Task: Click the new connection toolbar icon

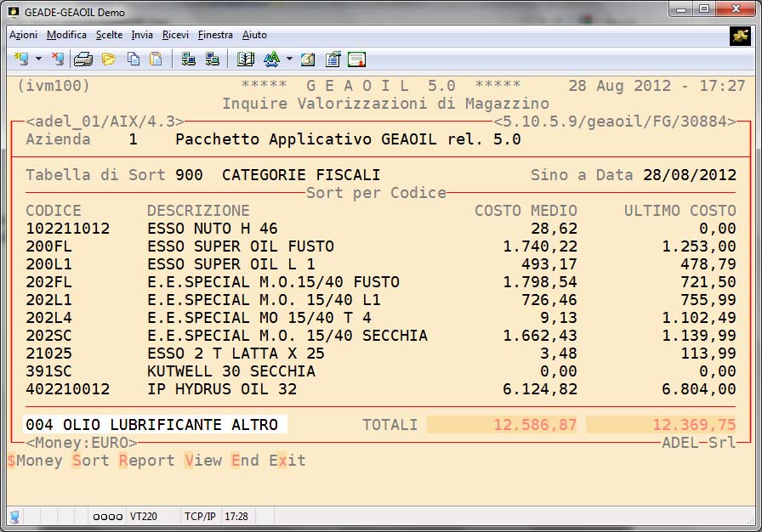Action: click(x=21, y=59)
